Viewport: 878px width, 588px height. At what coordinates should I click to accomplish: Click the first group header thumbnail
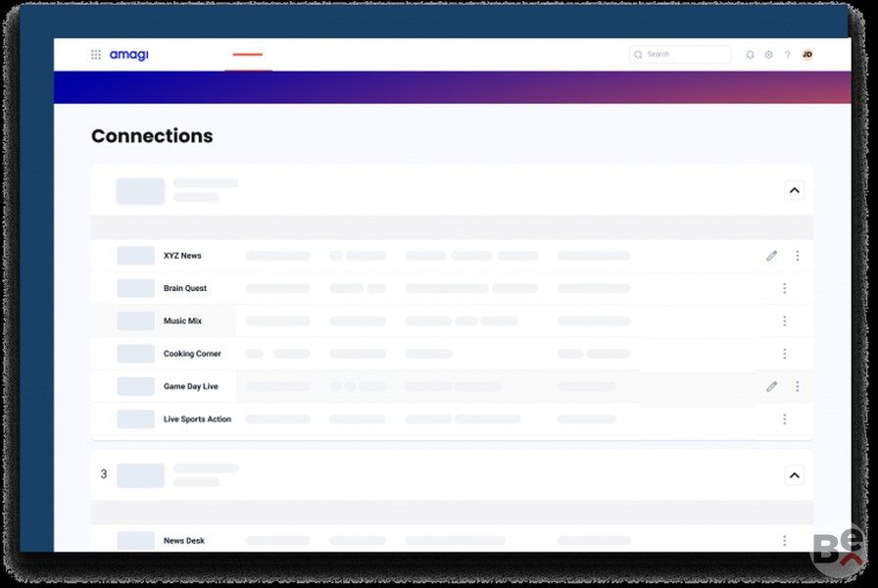tap(140, 191)
